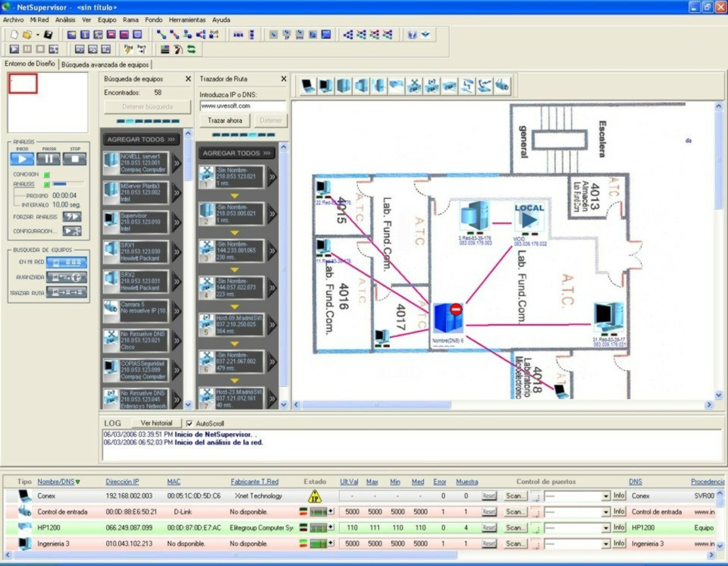Click AGREGAR TODOS in Búsqueda de equipos

coord(141,139)
